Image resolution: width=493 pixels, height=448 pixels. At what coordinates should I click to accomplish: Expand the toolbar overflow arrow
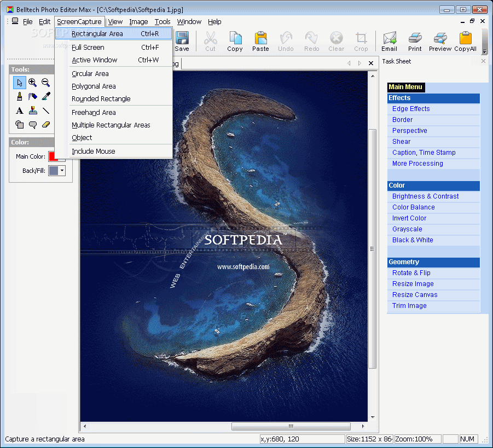485,51
